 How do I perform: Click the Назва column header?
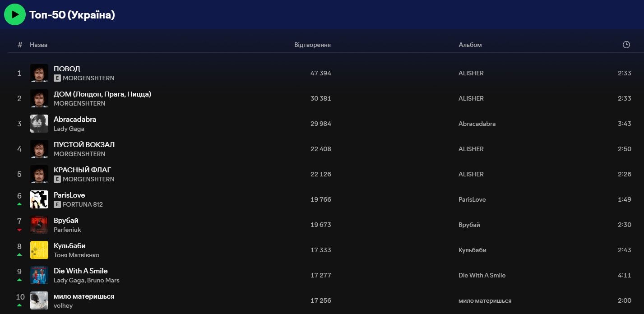pyautogui.click(x=38, y=45)
